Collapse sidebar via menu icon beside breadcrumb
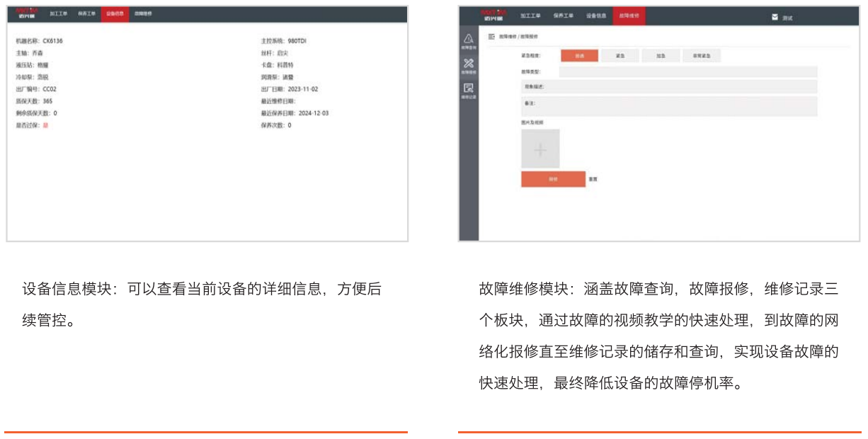 (491, 35)
